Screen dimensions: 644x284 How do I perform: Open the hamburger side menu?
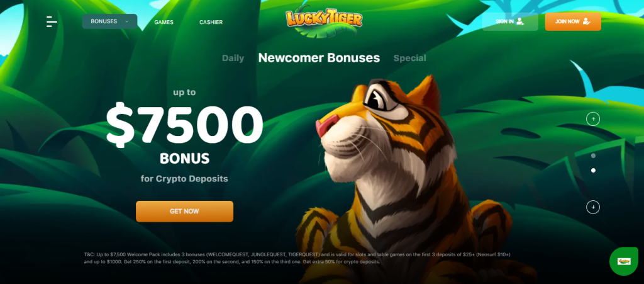click(52, 22)
